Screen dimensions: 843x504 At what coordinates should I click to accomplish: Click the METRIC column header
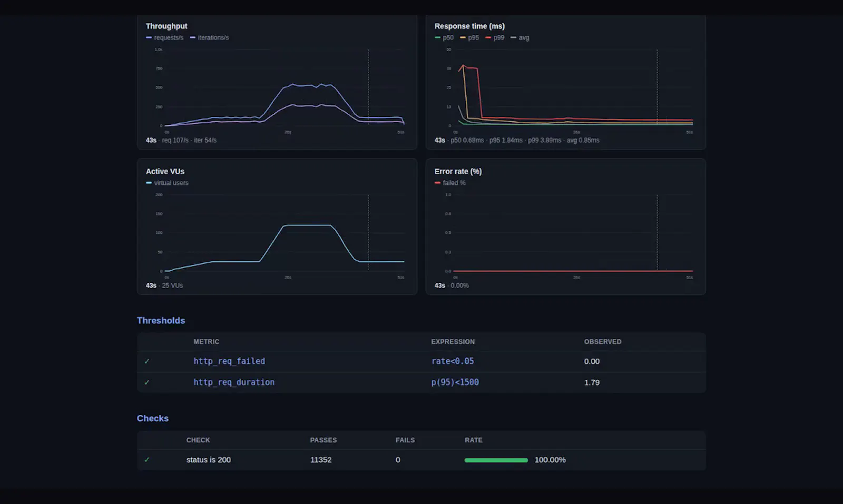[206, 342]
